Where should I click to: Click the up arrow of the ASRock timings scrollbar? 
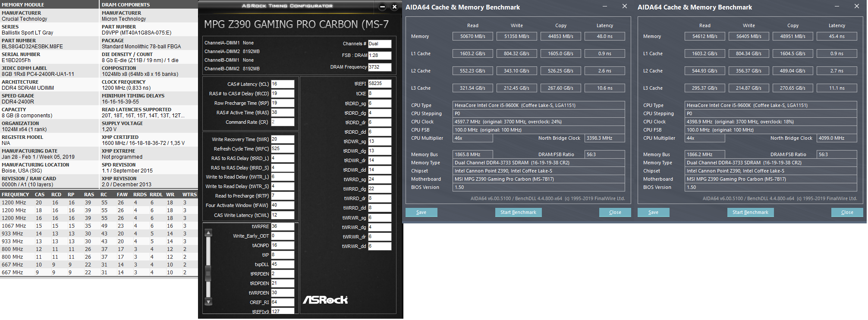[x=208, y=233]
